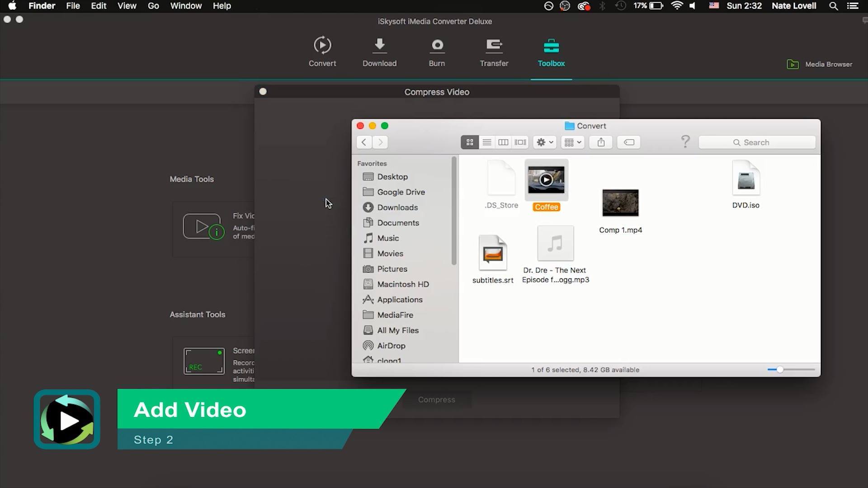Click the Finder Edit Tags button

pos(629,142)
